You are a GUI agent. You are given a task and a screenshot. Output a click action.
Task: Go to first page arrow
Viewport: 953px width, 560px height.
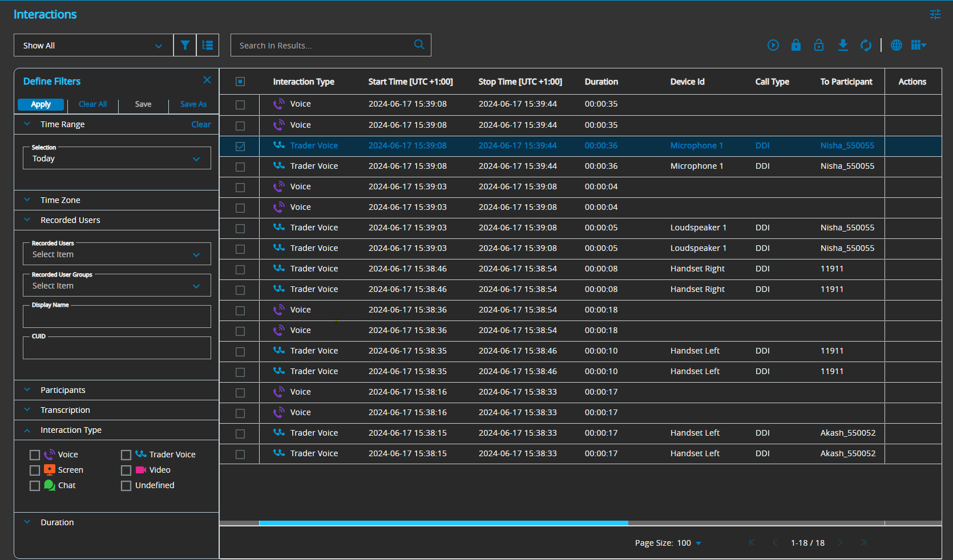pos(752,543)
